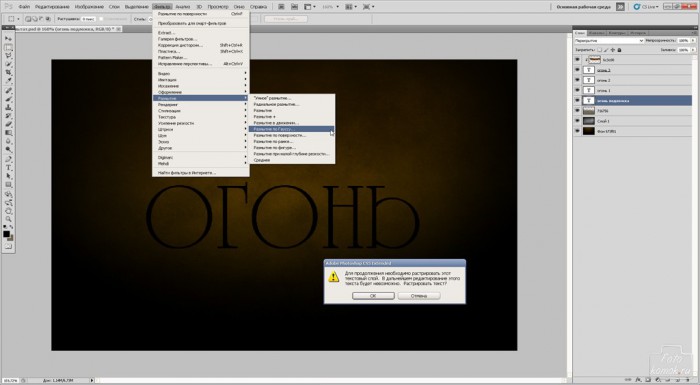Click the lock-all padlock icon in Layers panel
The width and height of the screenshot is (700, 385).
pos(619,50)
